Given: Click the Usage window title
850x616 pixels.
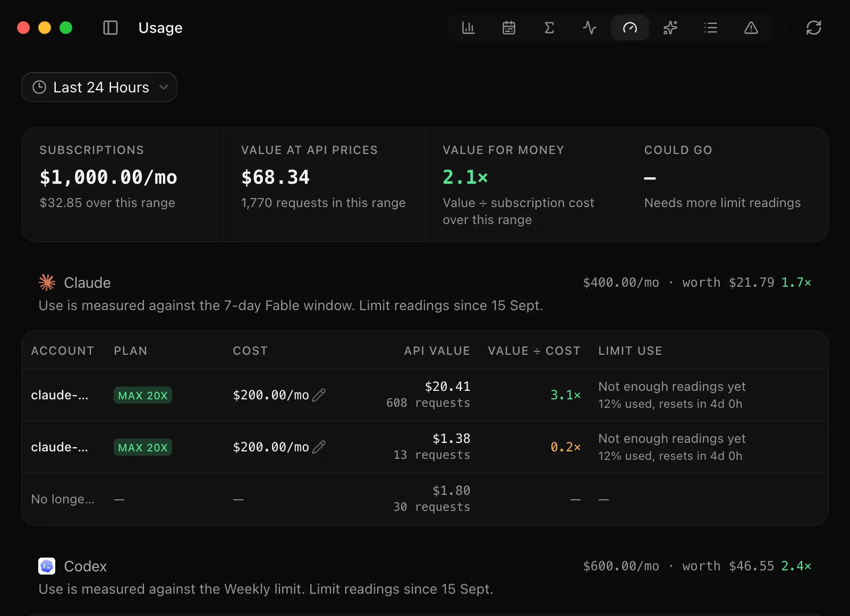Looking at the screenshot, I should pos(160,28).
